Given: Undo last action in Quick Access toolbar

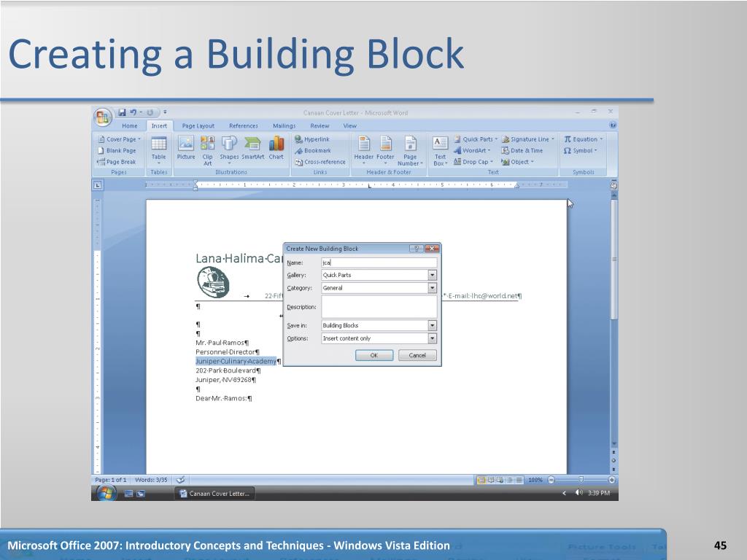Looking at the screenshot, I should tap(133, 112).
